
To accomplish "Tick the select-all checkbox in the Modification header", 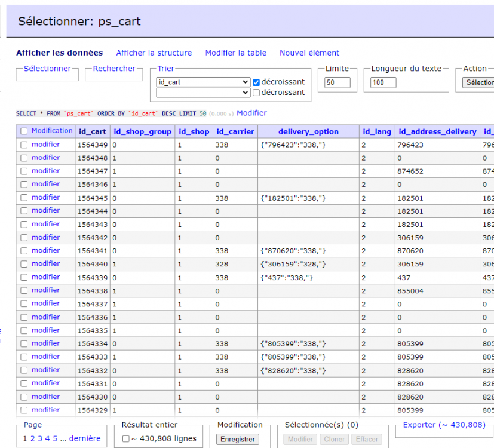I will [24, 131].
